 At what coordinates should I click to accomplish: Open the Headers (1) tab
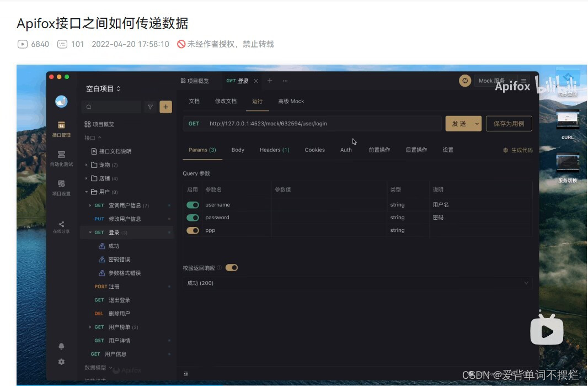pos(275,150)
